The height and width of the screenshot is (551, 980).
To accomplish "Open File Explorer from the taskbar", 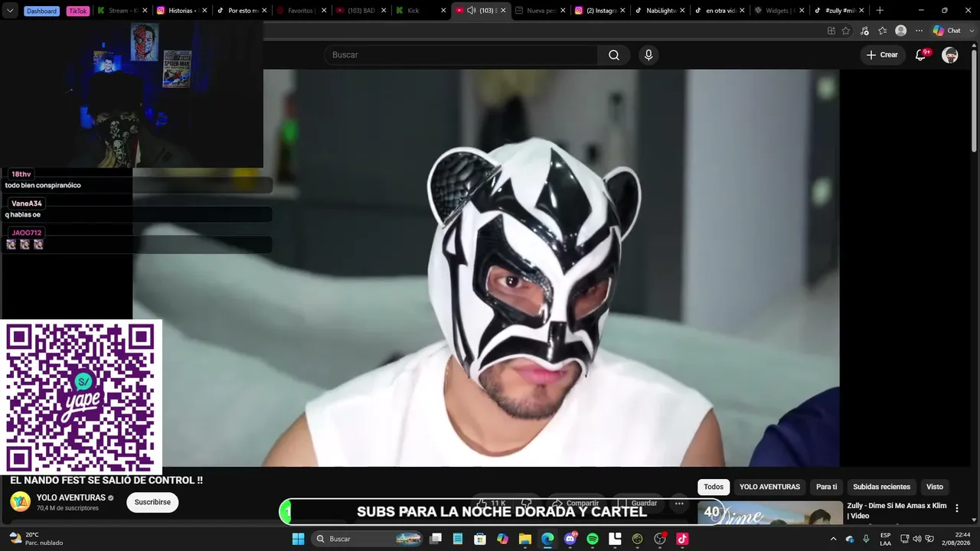I will [x=525, y=539].
